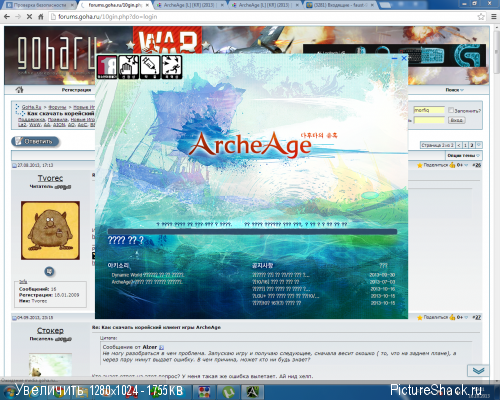Click the thumbs-up icon on post #26

[x=452, y=165]
